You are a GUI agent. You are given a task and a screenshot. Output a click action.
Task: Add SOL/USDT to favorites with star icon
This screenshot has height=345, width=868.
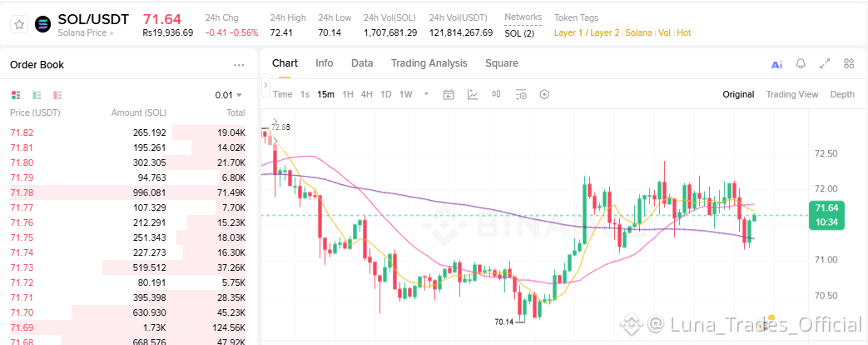(x=19, y=24)
